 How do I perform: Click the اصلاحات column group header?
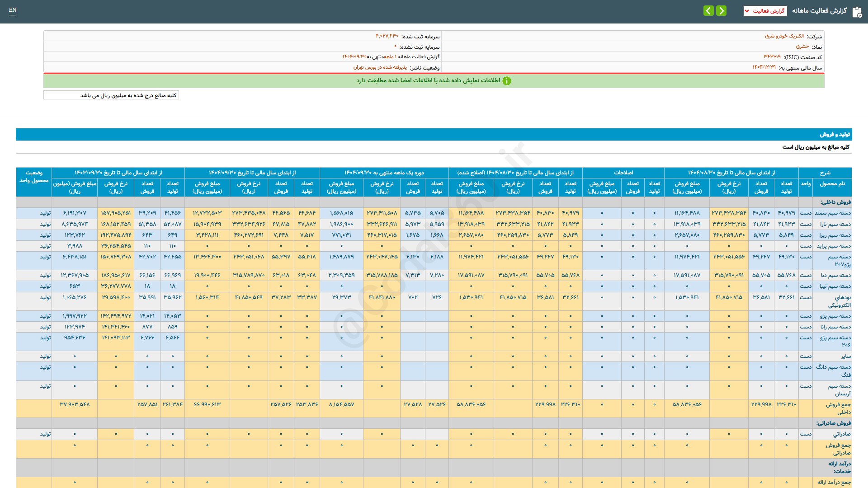pyautogui.click(x=623, y=173)
